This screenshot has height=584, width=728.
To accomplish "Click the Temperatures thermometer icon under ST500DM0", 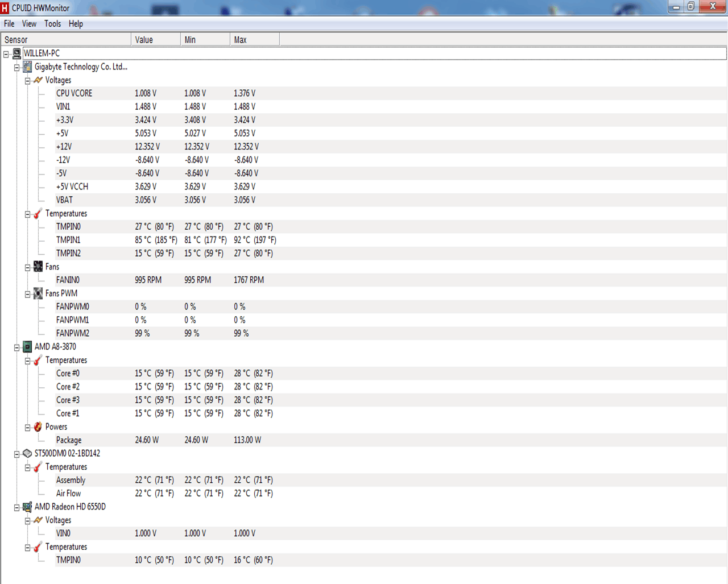I will click(38, 467).
